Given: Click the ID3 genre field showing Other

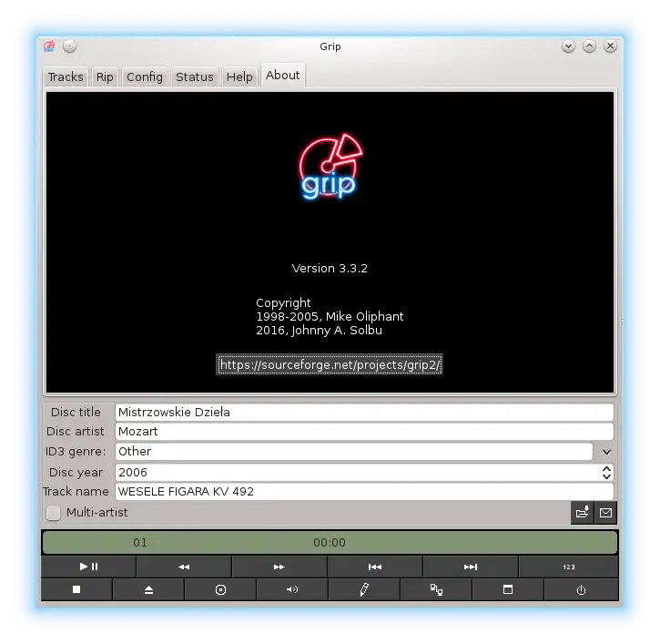Looking at the screenshot, I should coord(353,452).
